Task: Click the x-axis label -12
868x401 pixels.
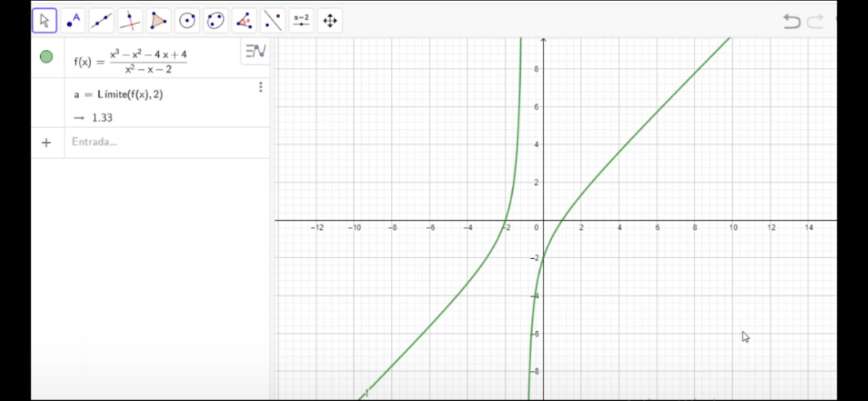Action: tap(317, 228)
